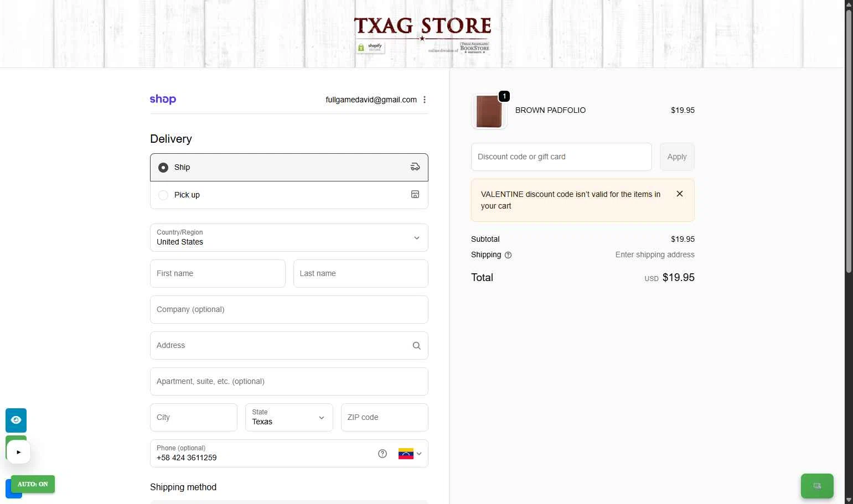Open the phone number help icon
The width and height of the screenshot is (853, 504).
382,454
